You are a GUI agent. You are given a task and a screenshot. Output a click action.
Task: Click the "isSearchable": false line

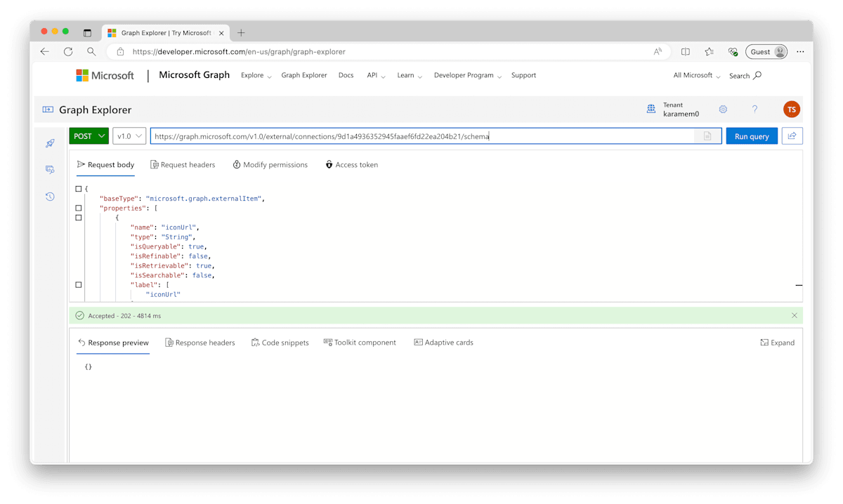pos(172,275)
